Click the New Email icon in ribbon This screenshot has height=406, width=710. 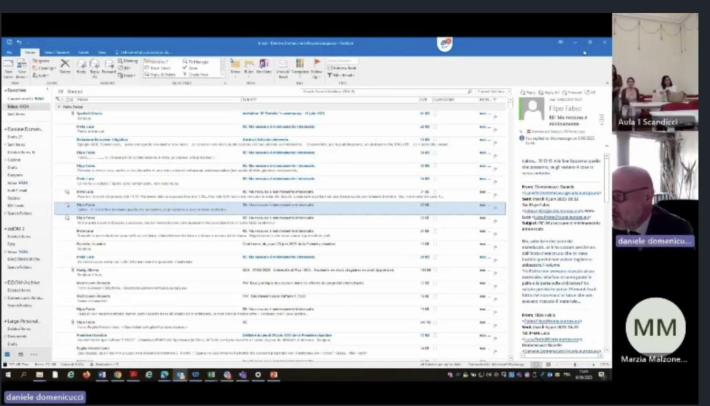pyautogui.click(x=9, y=66)
